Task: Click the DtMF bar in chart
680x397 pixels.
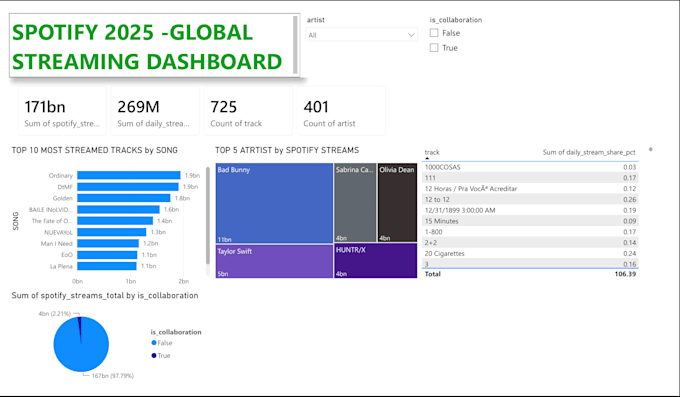Action: click(x=128, y=187)
